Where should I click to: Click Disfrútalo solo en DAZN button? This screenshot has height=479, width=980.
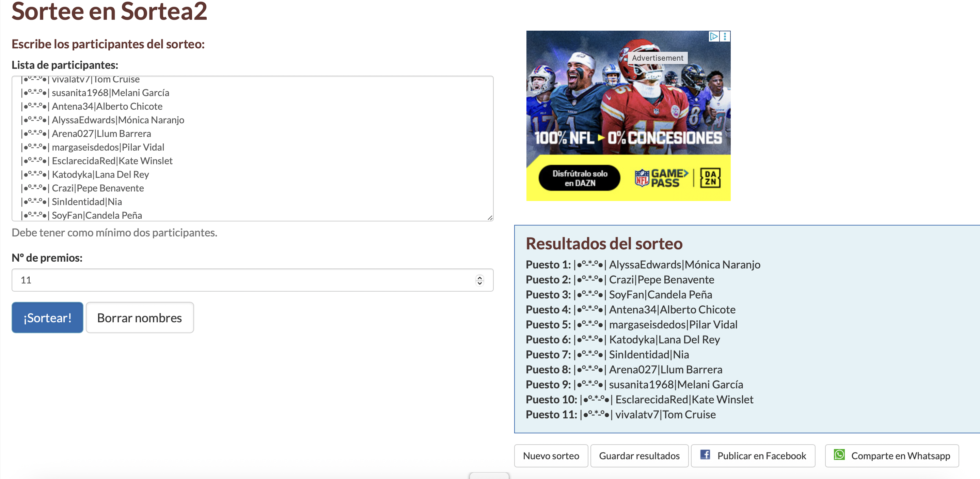tap(580, 178)
